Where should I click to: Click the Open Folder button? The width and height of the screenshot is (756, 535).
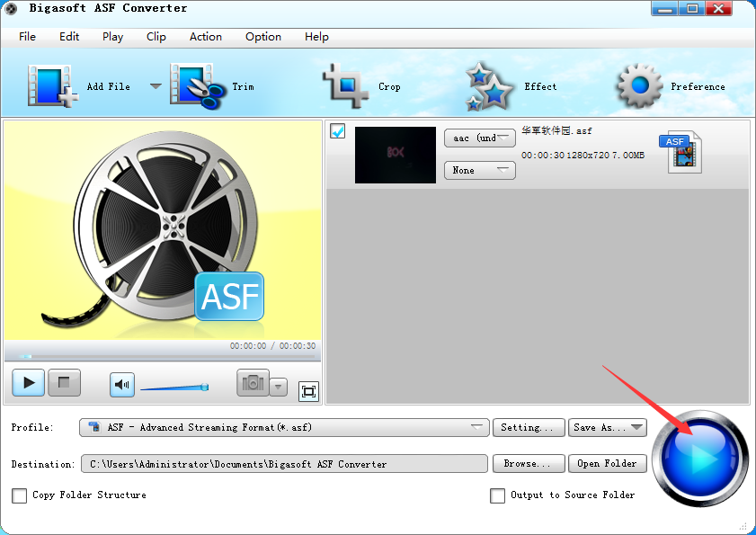(608, 464)
